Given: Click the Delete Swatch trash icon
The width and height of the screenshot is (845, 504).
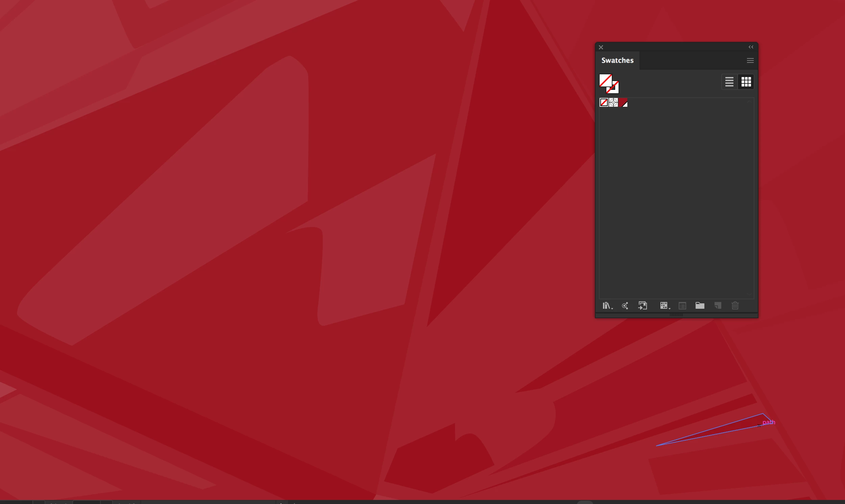Looking at the screenshot, I should pos(735,306).
